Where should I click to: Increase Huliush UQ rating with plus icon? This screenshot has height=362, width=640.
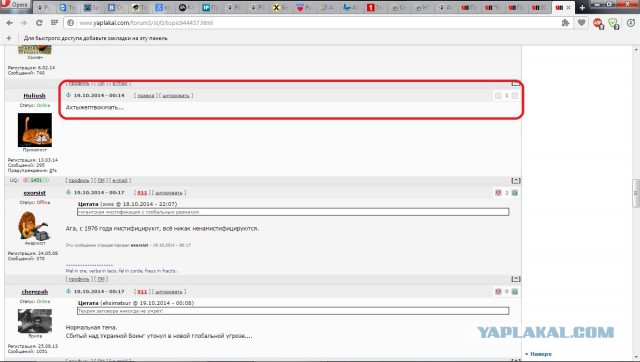pos(47,180)
